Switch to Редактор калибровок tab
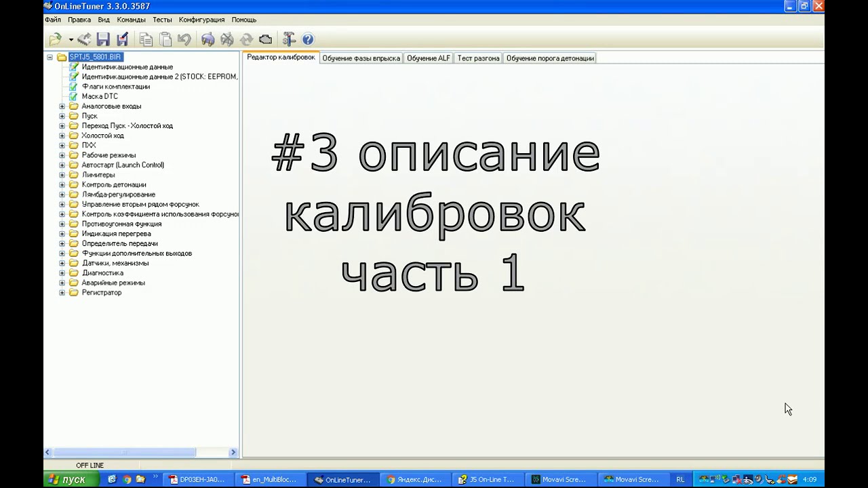 (x=281, y=58)
